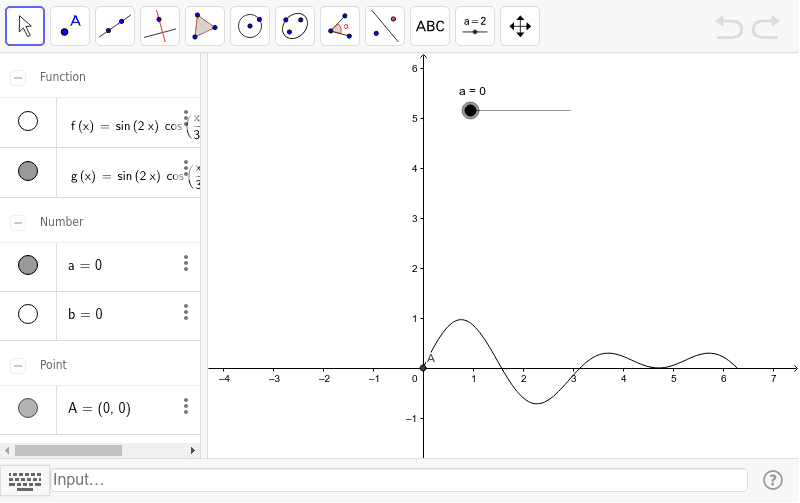800x503 pixels.
Task: Toggle visibility of function f(x)
Action: click(28, 121)
